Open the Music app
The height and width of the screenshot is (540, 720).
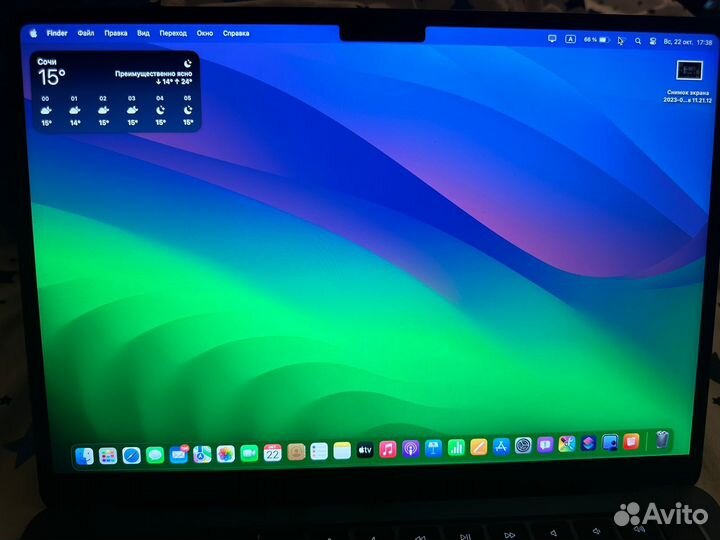388,449
